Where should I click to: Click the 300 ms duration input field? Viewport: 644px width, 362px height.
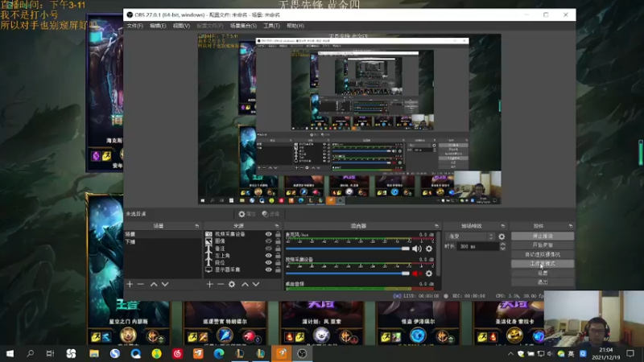coord(478,247)
